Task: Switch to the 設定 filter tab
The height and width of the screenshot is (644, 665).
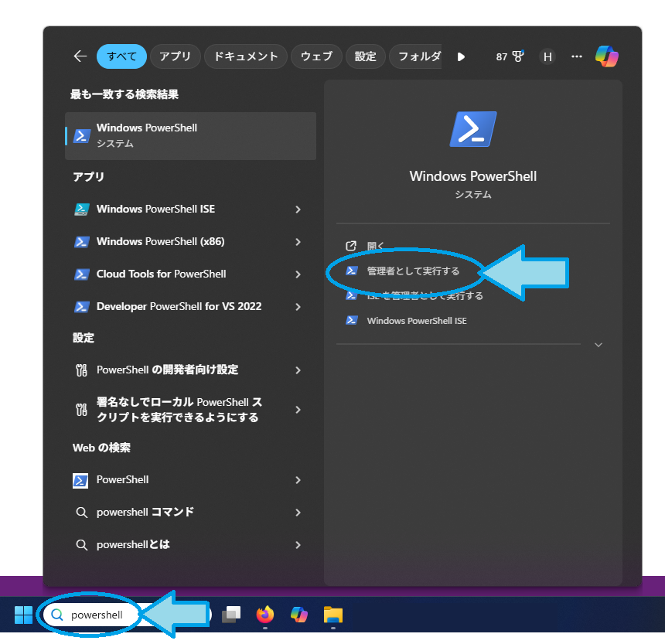Action: coord(365,56)
